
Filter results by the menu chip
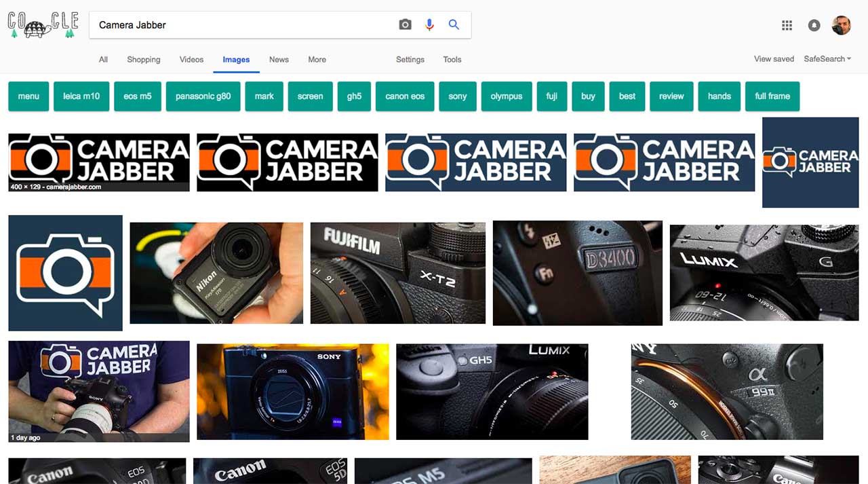point(28,96)
